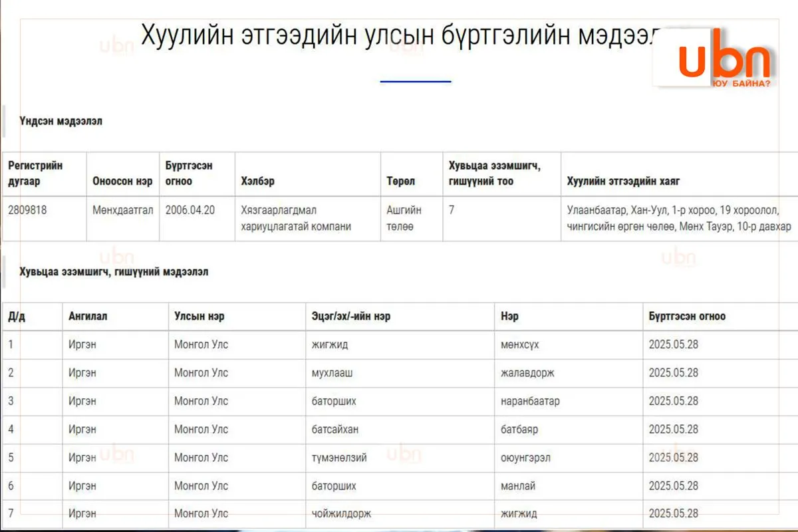Screen dimensions: 798x532
Task: Click 'Иргэн' in the батбаяр row
Action: click(x=82, y=430)
